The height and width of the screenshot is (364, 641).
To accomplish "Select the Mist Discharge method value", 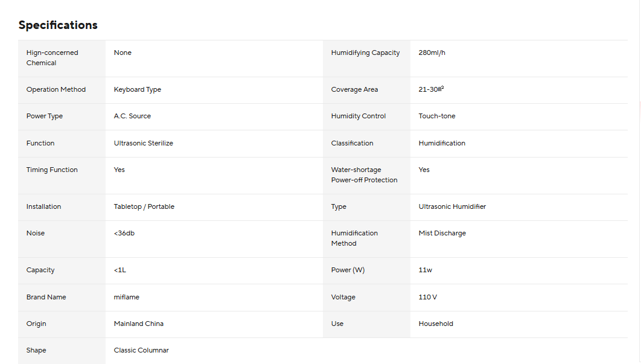I will coord(442,233).
